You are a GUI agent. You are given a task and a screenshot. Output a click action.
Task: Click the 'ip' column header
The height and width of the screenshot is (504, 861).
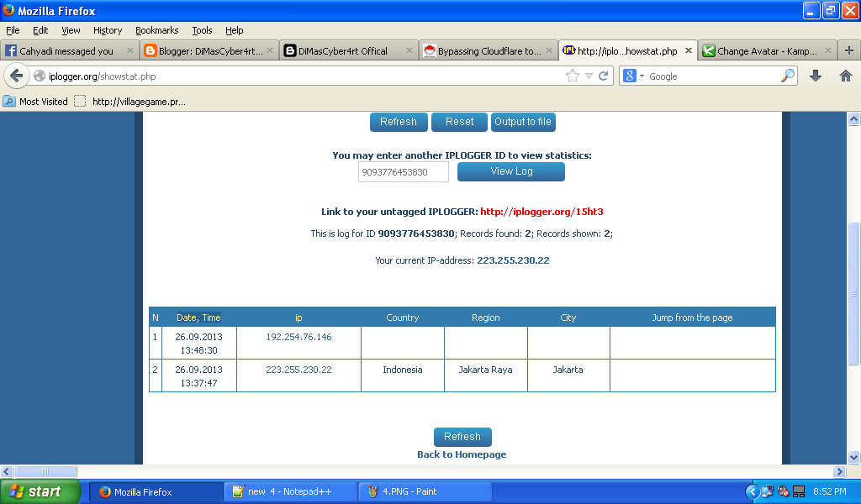point(298,318)
